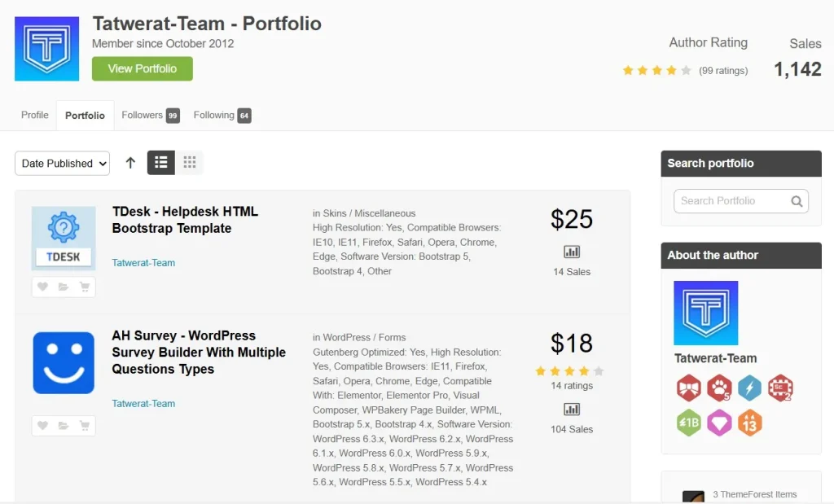This screenshot has height=504, width=834.
Task: Switch to grid view layout
Action: (190, 163)
